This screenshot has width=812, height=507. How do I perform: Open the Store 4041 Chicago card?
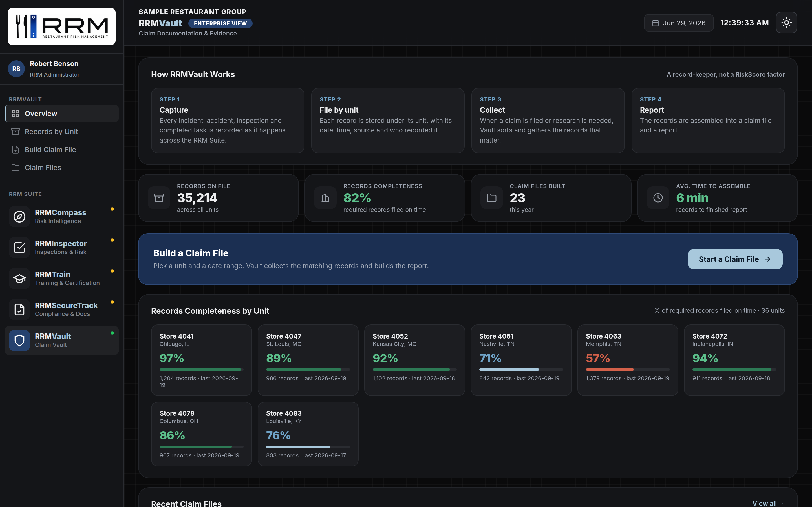point(201,360)
